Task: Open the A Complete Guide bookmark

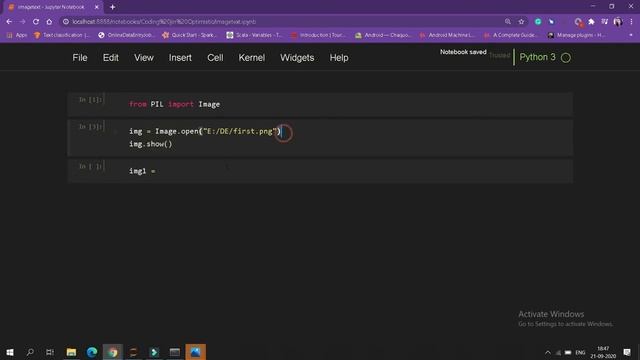Action: pyautogui.click(x=511, y=35)
